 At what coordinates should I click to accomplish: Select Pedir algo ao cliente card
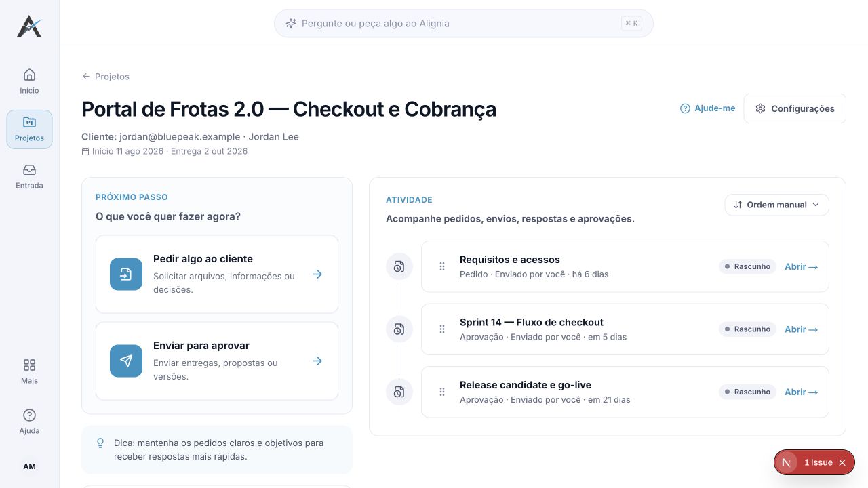point(217,274)
